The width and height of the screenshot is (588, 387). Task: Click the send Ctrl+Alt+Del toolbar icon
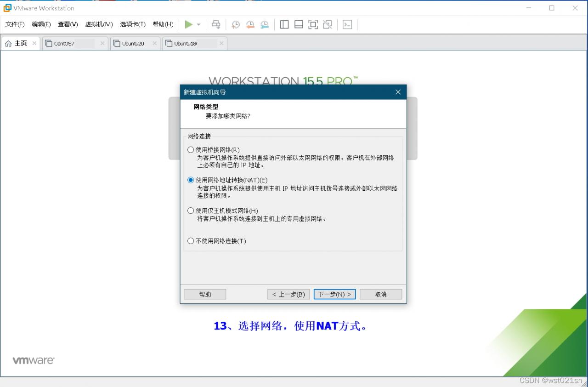(x=216, y=24)
